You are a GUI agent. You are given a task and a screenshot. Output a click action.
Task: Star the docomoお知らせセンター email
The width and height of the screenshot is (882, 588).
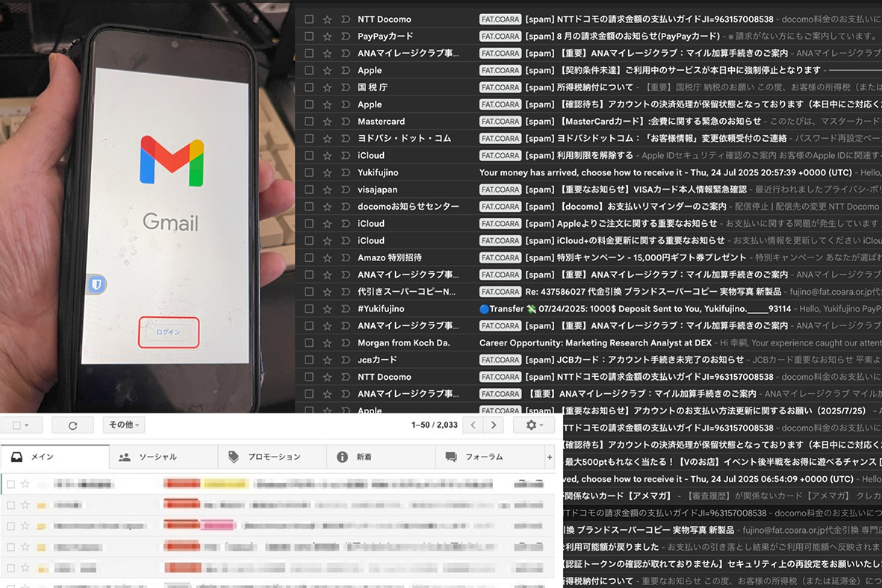point(327,207)
